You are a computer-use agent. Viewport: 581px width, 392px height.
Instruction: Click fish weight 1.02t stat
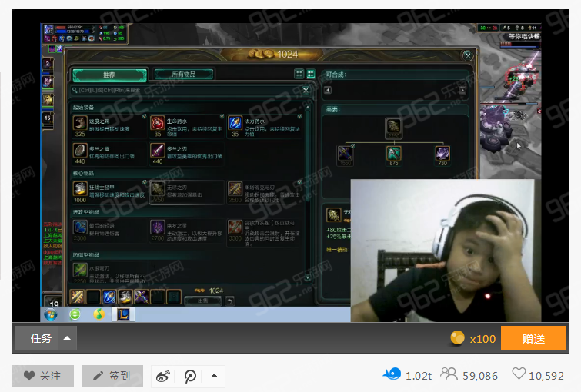[x=408, y=375]
